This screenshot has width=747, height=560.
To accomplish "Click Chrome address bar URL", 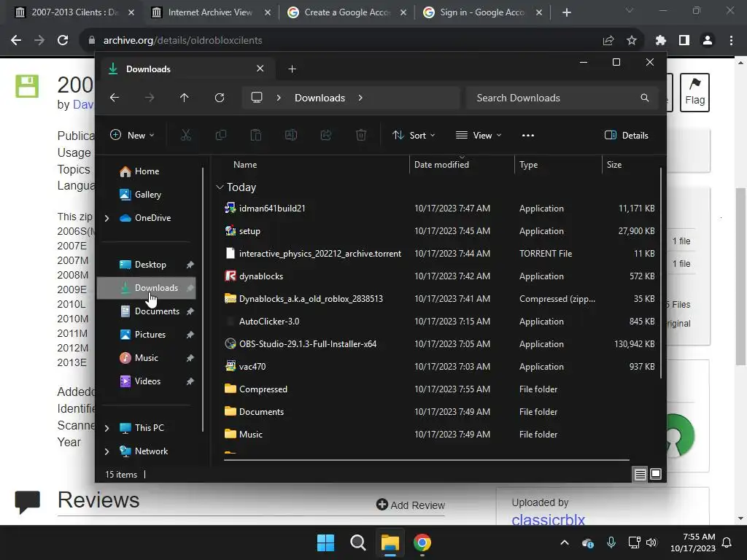I will pyautogui.click(x=183, y=41).
